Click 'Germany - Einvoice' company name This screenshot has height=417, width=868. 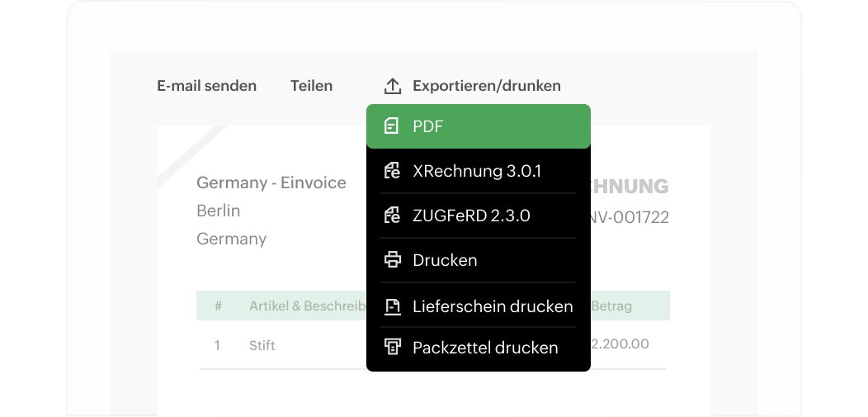[271, 182]
